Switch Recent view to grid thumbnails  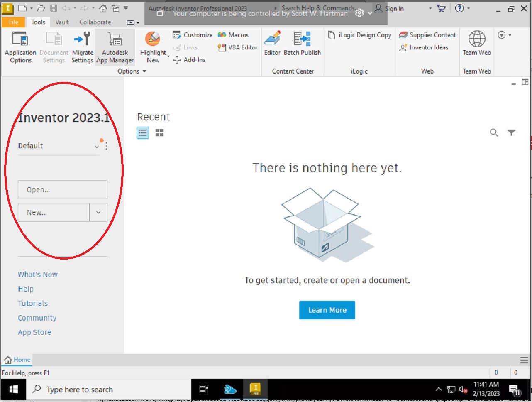pyautogui.click(x=159, y=132)
